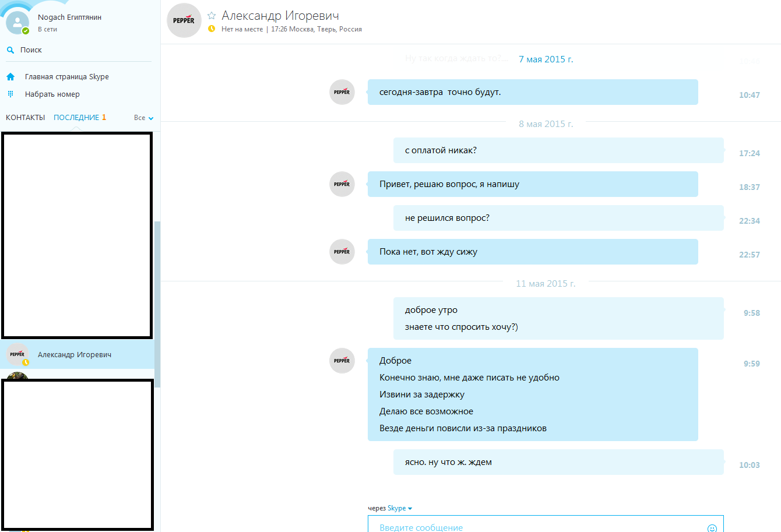Click the '8 мая 2015 г.' date separator
This screenshot has height=532, width=781.
tap(546, 124)
